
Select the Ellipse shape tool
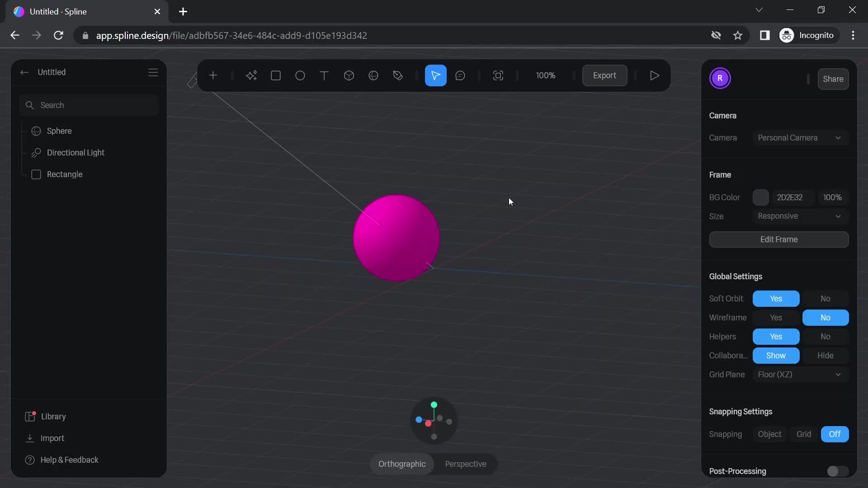click(300, 75)
